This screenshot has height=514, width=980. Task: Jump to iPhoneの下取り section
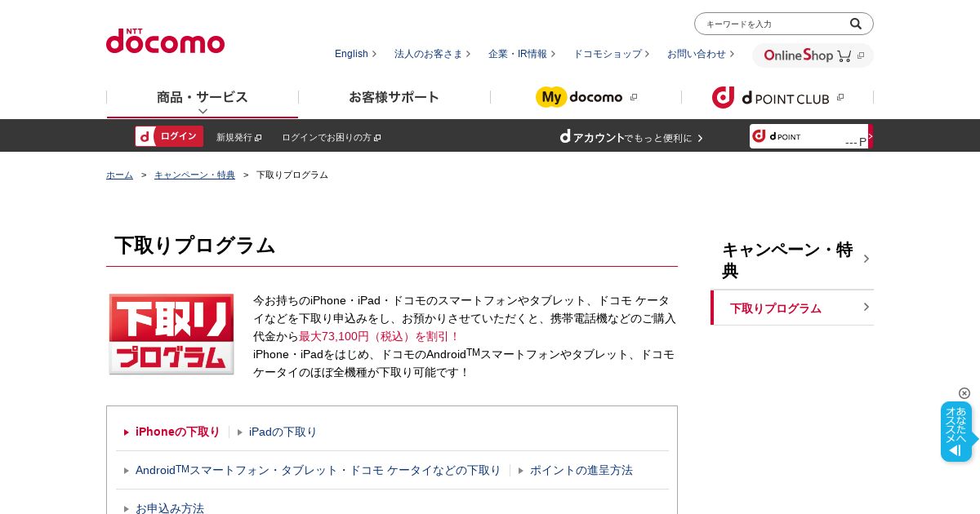click(177, 432)
